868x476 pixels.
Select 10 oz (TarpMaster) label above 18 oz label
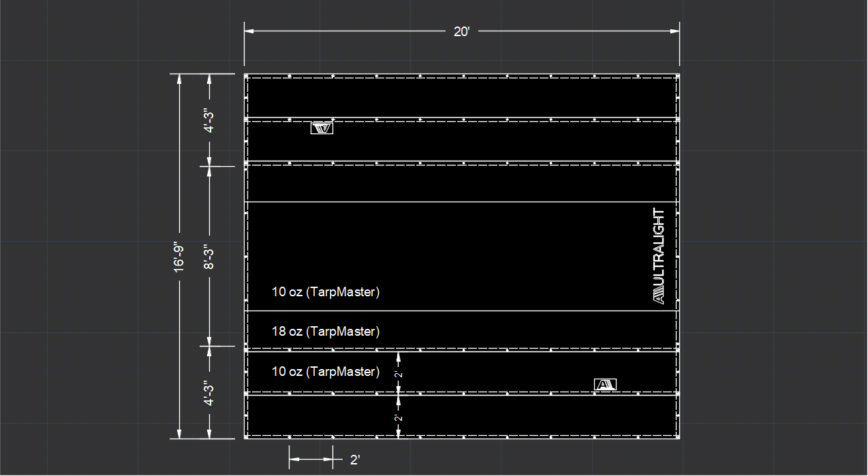click(326, 292)
